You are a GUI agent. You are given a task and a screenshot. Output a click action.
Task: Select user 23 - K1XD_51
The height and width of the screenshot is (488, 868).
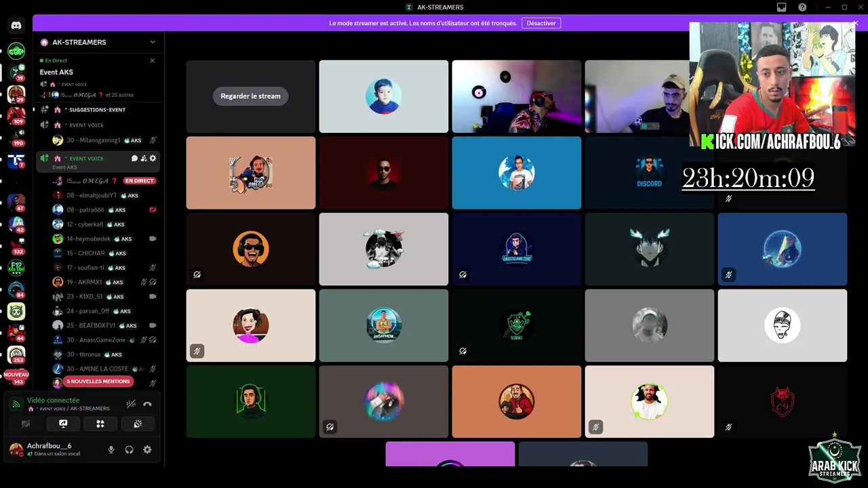point(104,297)
